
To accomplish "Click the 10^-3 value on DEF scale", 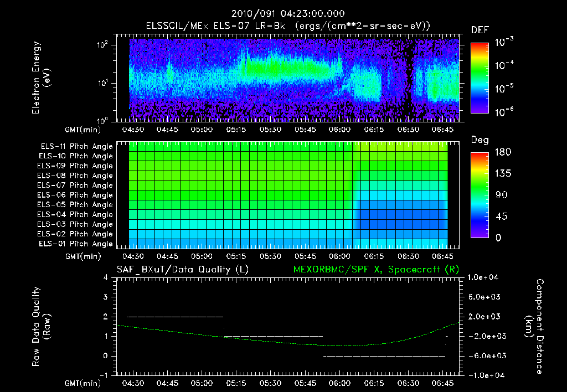I will [504, 42].
